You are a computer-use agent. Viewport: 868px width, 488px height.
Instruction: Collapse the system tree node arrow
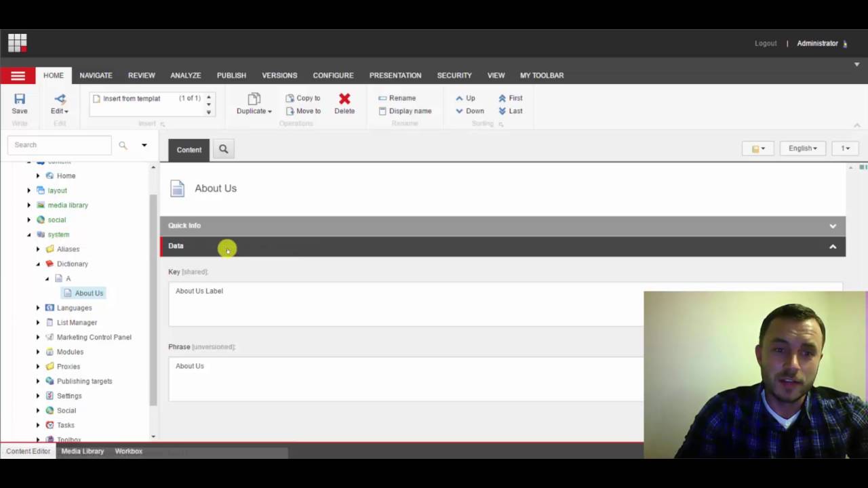(x=29, y=235)
